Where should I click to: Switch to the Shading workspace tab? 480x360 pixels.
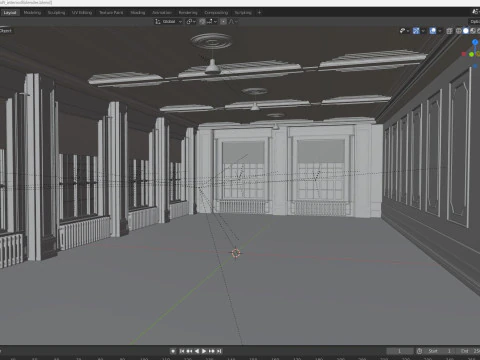(138, 13)
